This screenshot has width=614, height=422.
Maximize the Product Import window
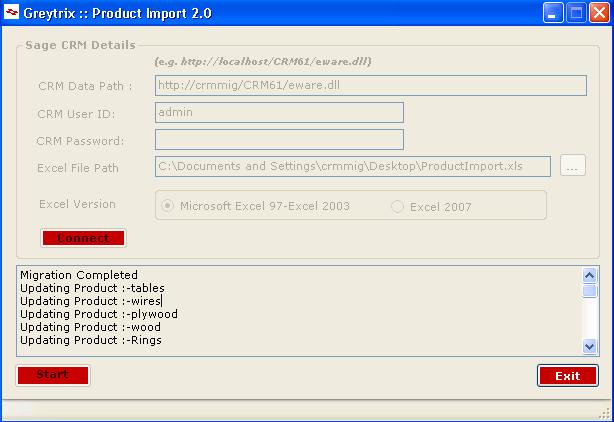(x=576, y=13)
